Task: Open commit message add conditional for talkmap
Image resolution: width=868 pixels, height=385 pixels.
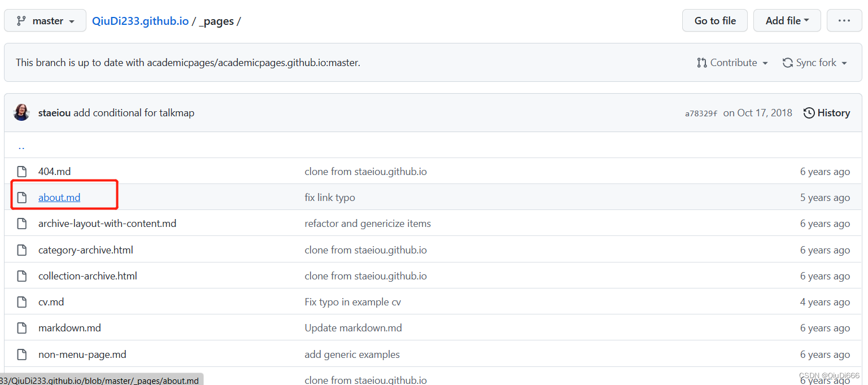Action: (134, 113)
